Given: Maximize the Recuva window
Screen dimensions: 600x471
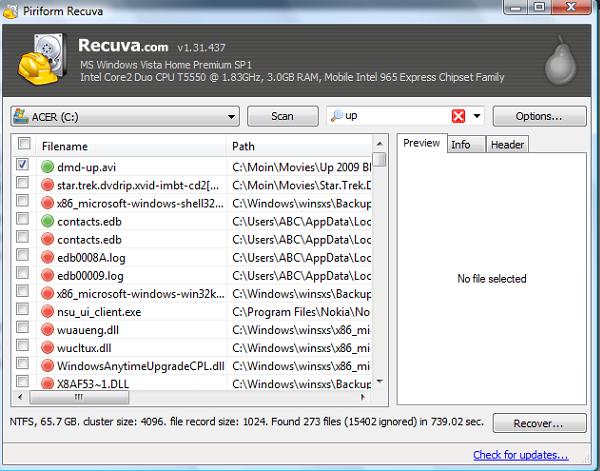Looking at the screenshot, I should (539, 7).
